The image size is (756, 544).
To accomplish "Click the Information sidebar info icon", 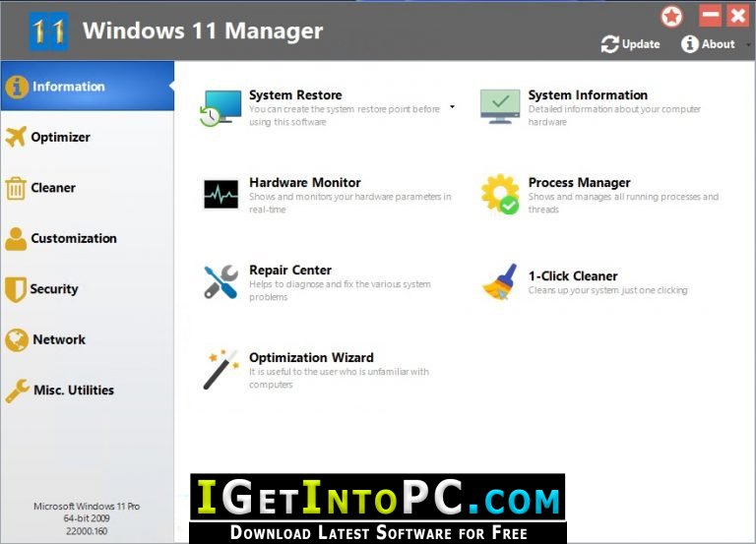I will (17, 87).
